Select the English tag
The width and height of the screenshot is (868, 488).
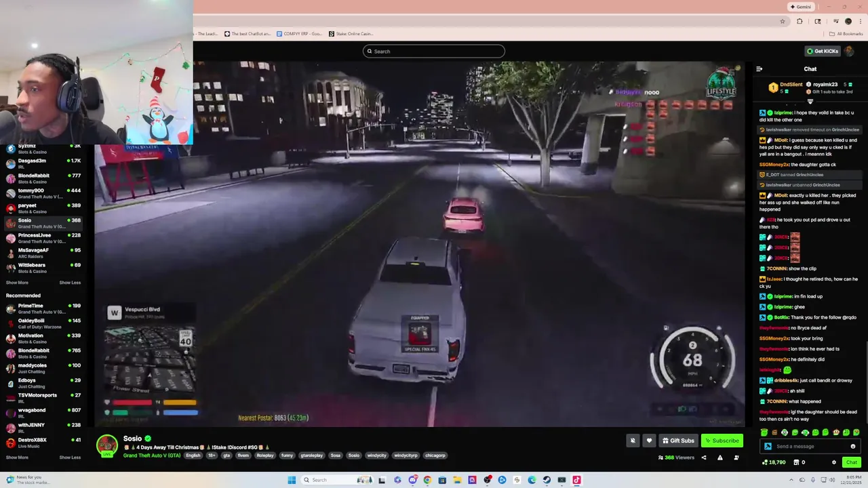coord(193,455)
